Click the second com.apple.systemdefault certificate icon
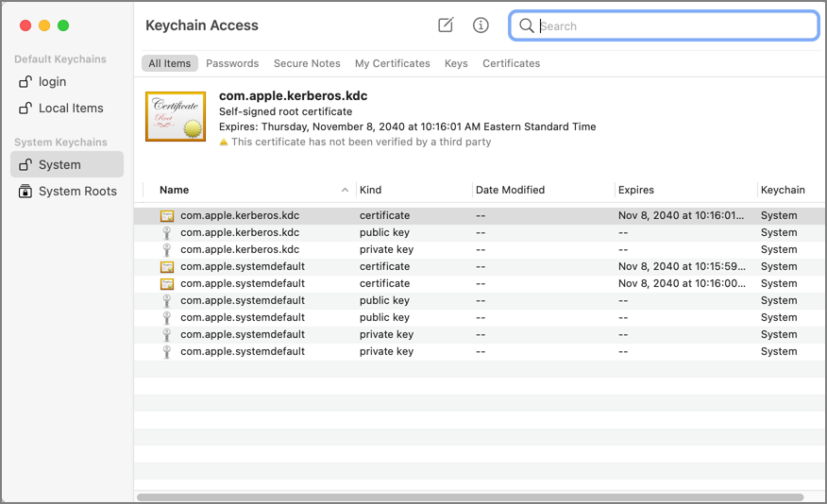Image resolution: width=827 pixels, height=504 pixels. [167, 284]
